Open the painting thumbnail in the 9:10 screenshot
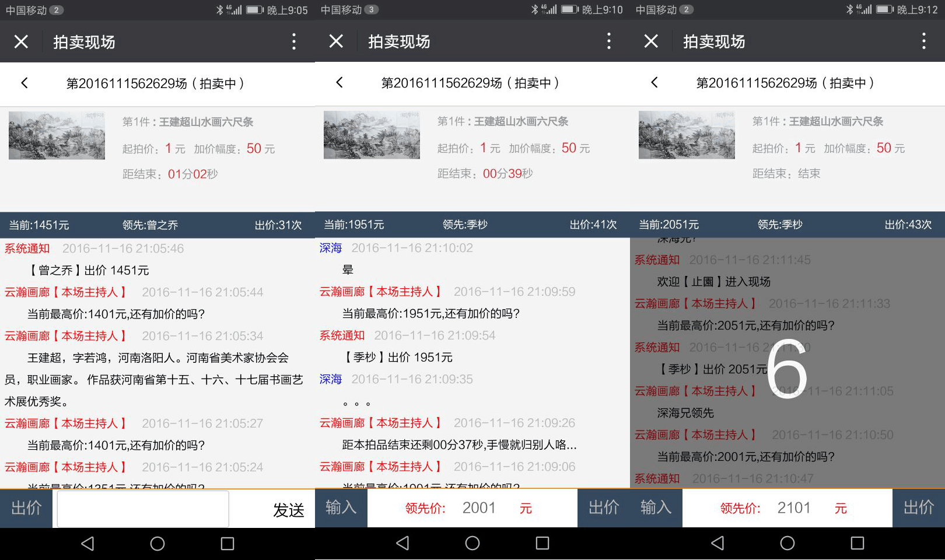The height and width of the screenshot is (560, 945). click(x=372, y=135)
